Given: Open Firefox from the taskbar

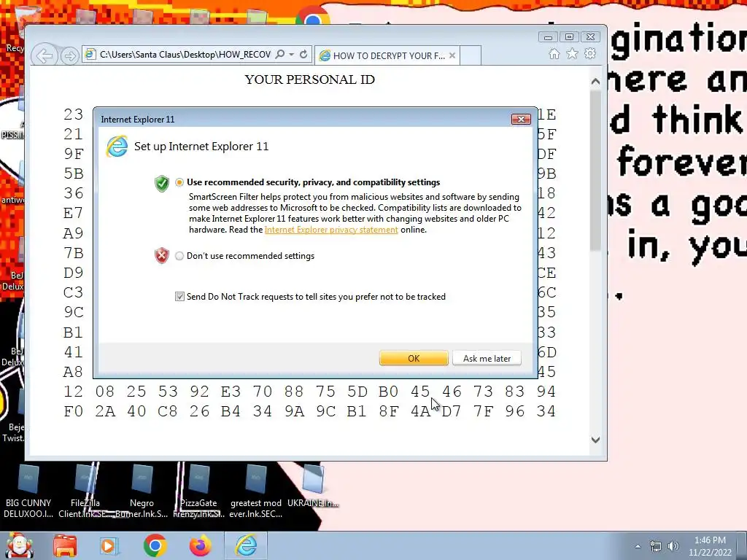Looking at the screenshot, I should point(201,545).
